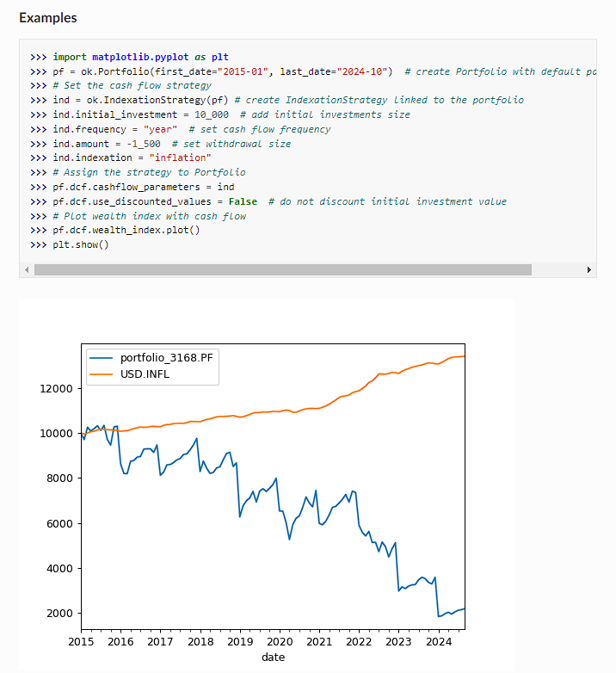Click the -1_500 withdrawal amount value
Image resolution: width=616 pixels, height=673 pixels.
click(142, 144)
